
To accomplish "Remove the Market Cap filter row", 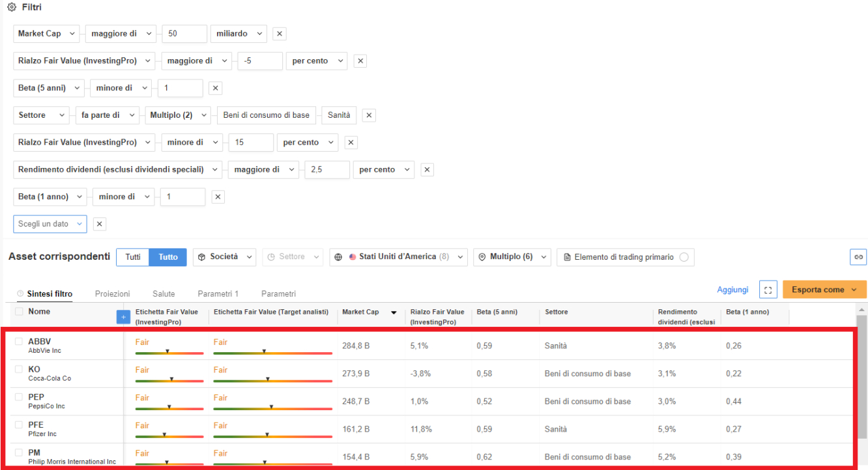I will [280, 34].
